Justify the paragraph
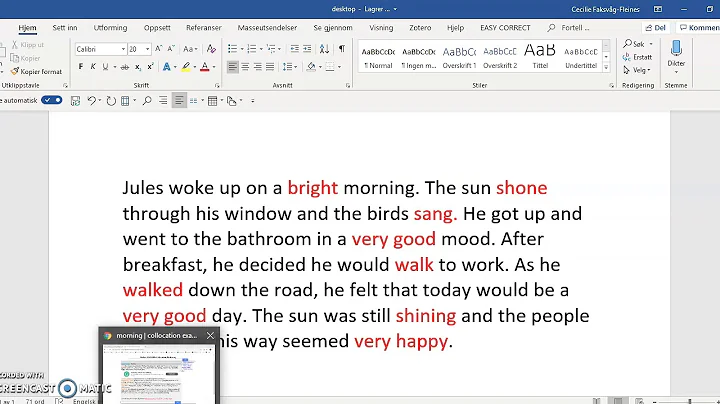 [270, 67]
